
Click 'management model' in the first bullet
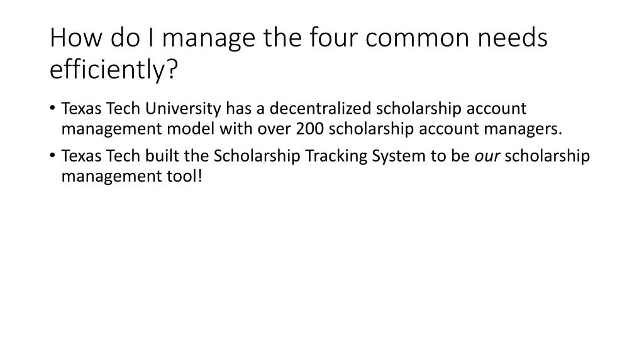138,129
